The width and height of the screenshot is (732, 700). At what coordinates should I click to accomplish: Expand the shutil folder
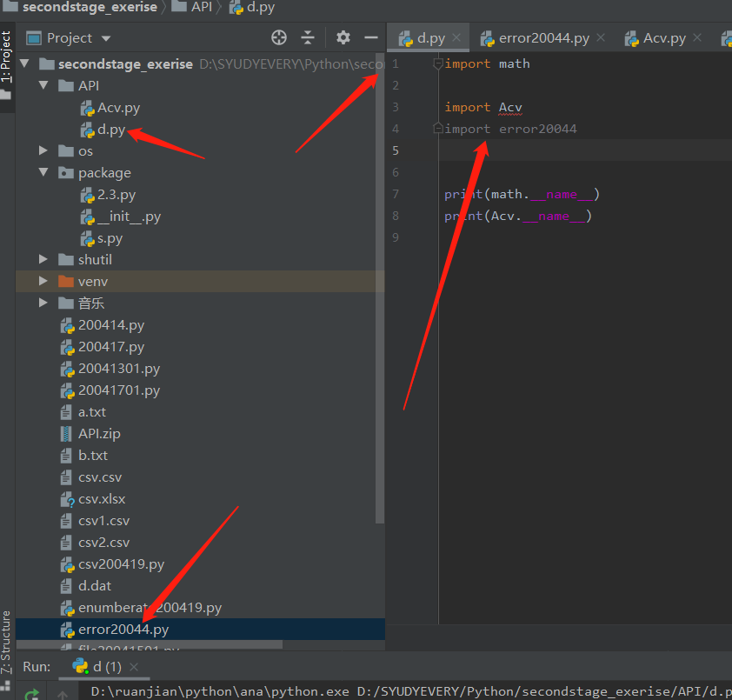[x=43, y=259]
